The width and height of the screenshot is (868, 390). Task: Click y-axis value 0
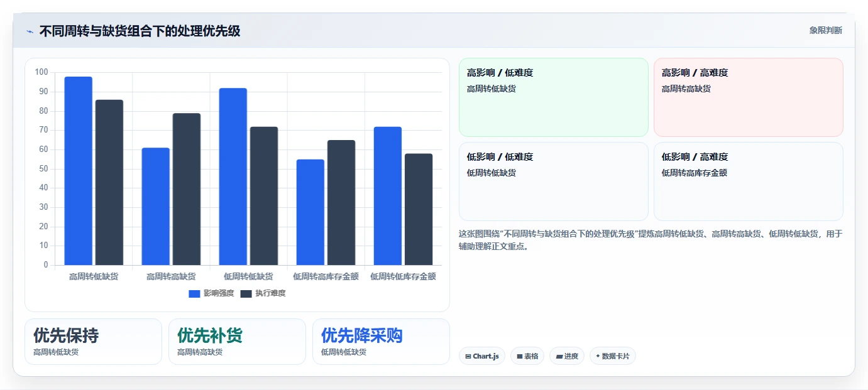(46, 265)
